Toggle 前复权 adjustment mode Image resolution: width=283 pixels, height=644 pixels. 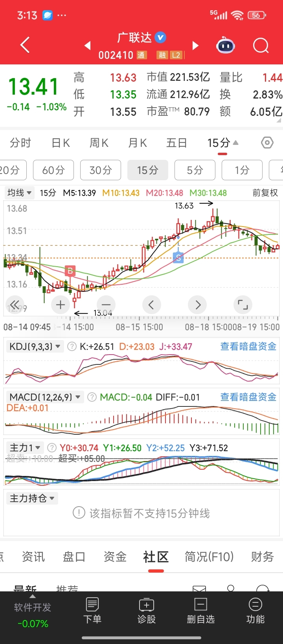(265, 193)
